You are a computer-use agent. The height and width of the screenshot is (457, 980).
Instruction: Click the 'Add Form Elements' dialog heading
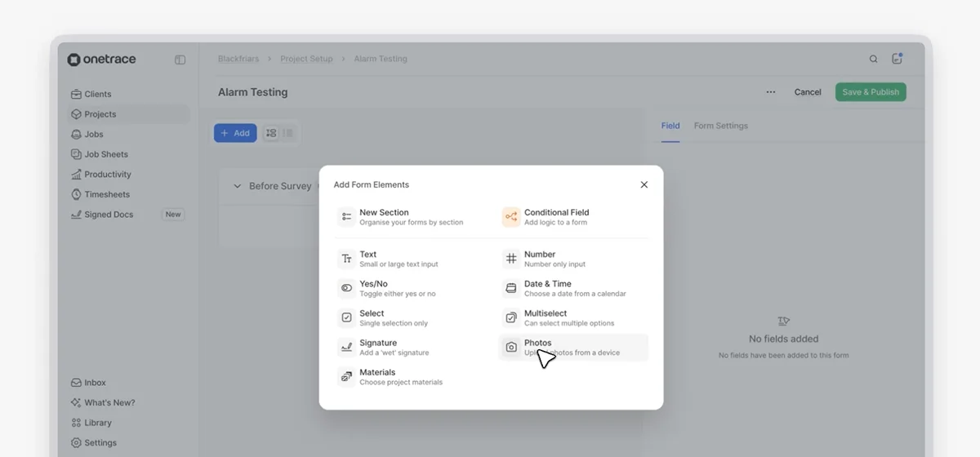(372, 184)
